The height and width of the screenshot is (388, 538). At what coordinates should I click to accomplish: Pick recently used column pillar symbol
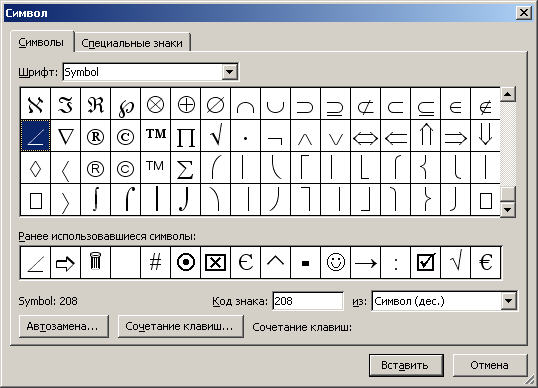pos(95,262)
